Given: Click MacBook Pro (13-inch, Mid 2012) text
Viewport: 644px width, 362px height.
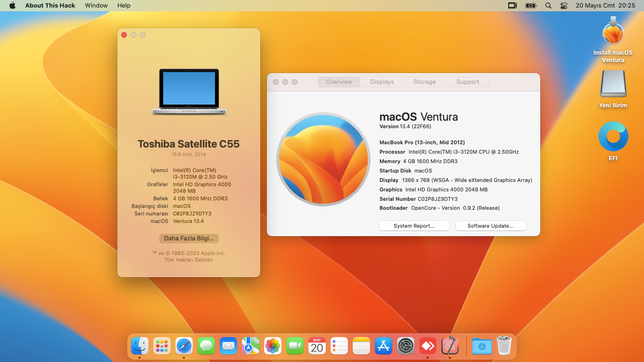Looking at the screenshot, I should [422, 142].
